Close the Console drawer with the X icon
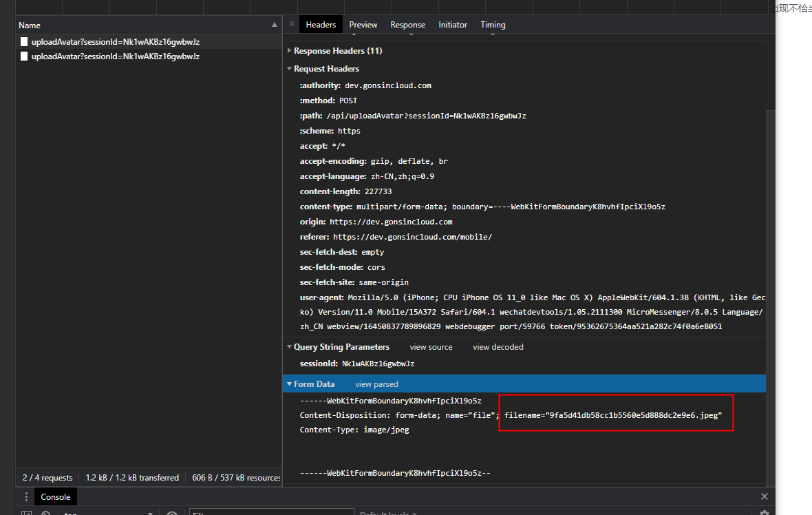The height and width of the screenshot is (515, 812). 764,496
